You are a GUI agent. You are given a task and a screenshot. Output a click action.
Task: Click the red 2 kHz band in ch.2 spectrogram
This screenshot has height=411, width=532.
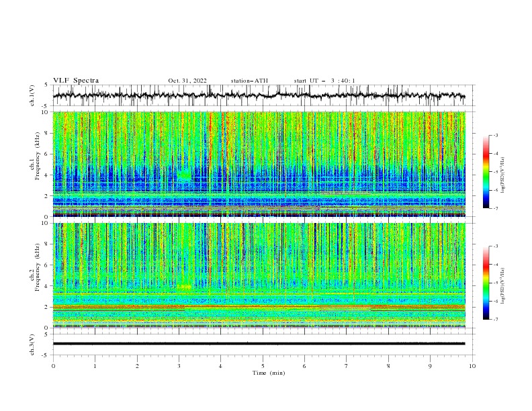coord(259,306)
